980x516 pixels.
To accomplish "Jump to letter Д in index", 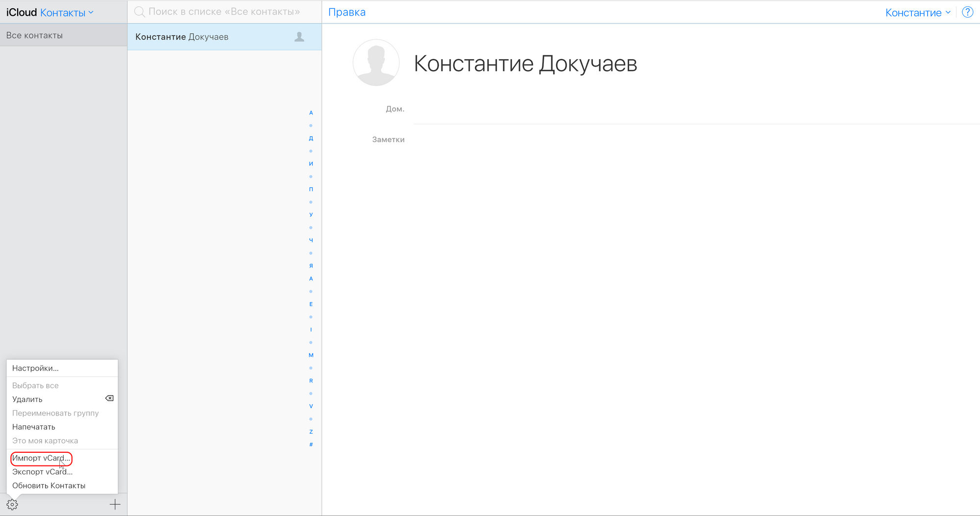I will (311, 138).
